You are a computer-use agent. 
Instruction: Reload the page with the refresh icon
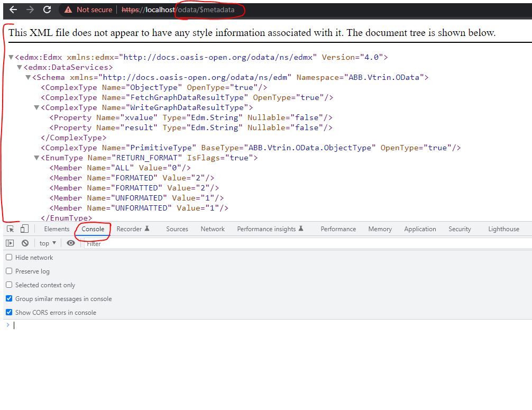point(47,10)
